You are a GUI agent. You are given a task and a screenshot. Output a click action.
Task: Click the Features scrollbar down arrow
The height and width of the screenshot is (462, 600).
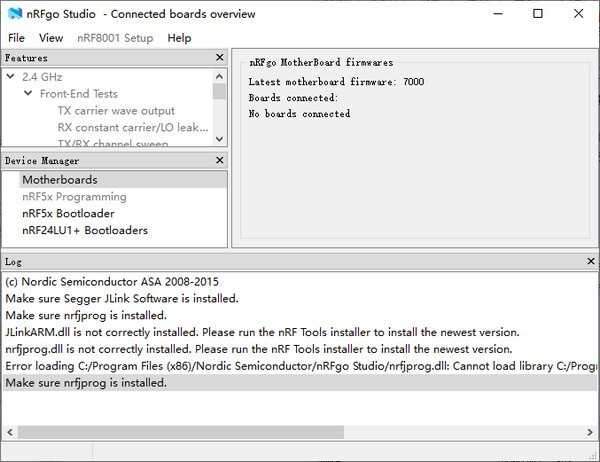[x=219, y=139]
